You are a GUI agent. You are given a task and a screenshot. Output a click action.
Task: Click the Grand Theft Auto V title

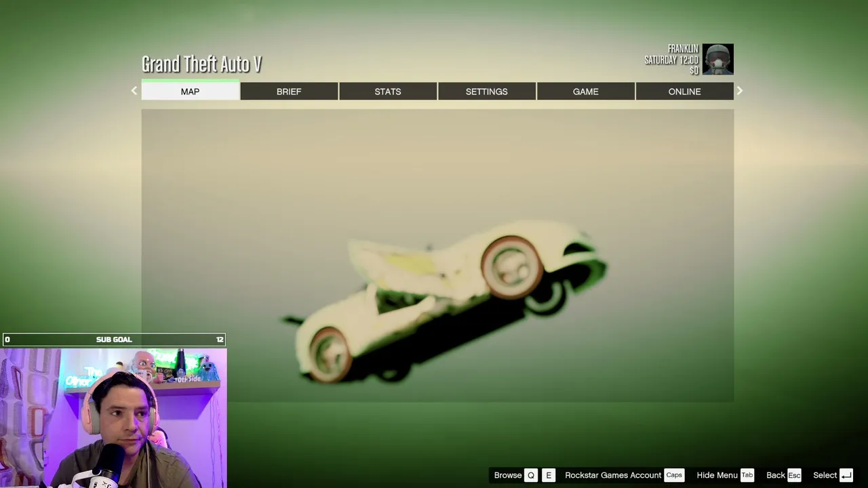pyautogui.click(x=201, y=64)
